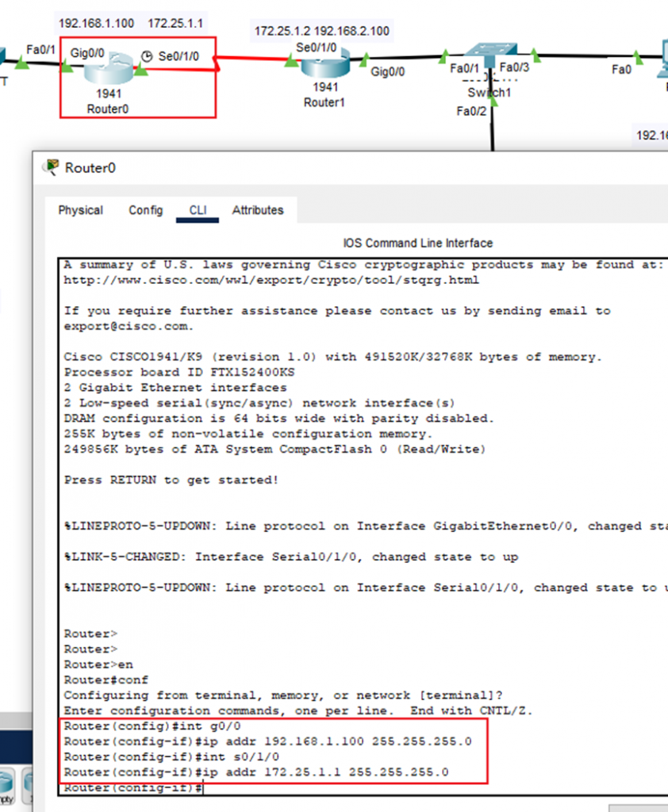Open the Attributes tab
This screenshot has width=668, height=812.
(258, 210)
